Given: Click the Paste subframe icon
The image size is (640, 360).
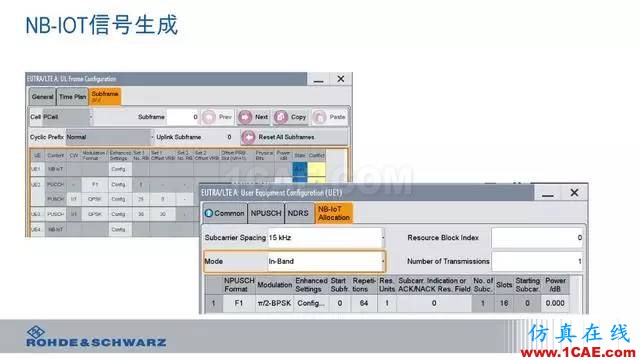Looking at the screenshot, I should pyautogui.click(x=319, y=117).
